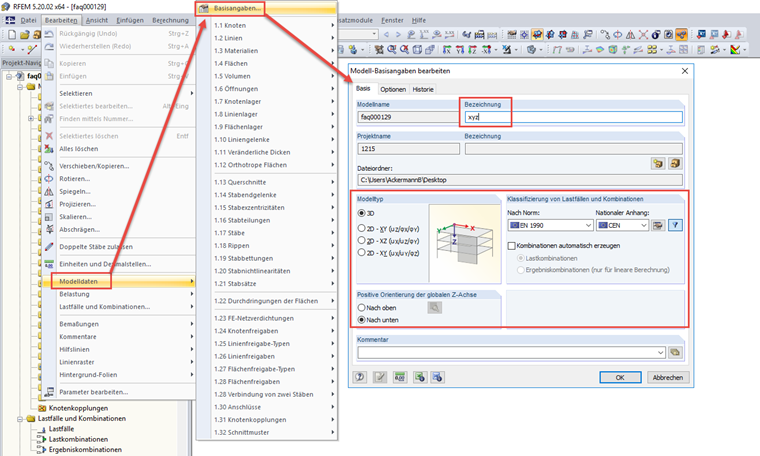Viewport: 760px width, 456px height.
Task: Click the blue forward arrow in toolbar
Action: [x=398, y=34]
